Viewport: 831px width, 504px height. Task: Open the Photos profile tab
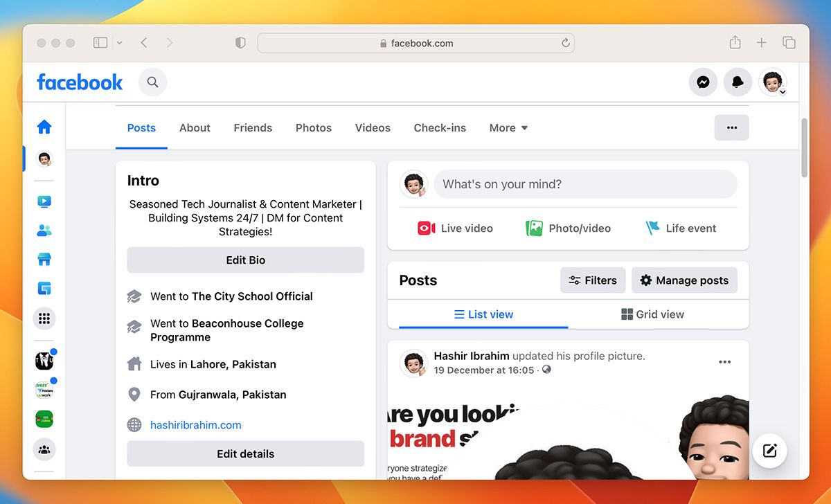pos(314,128)
